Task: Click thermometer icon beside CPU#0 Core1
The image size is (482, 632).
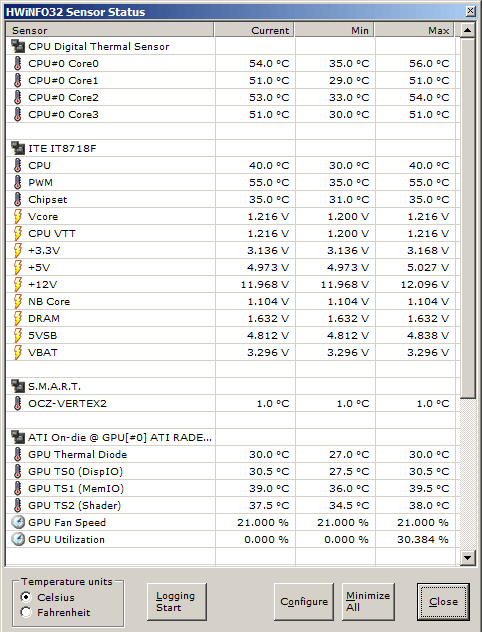Action: click(17, 80)
